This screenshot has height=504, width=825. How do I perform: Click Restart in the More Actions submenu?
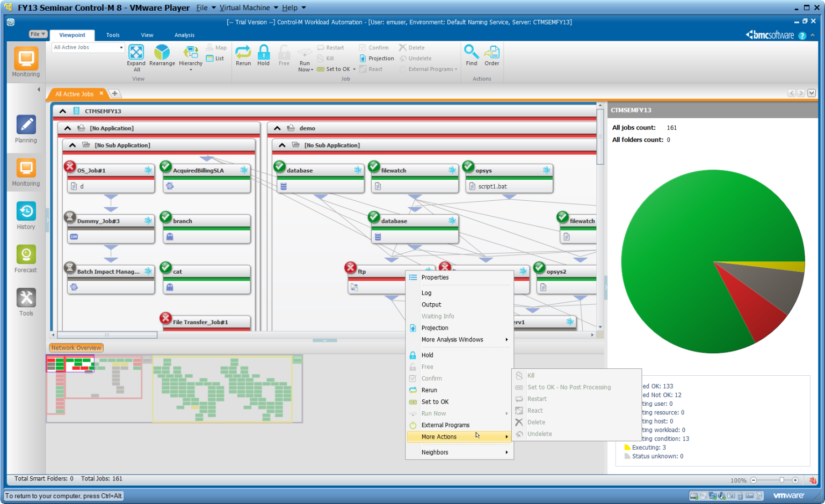coord(537,398)
